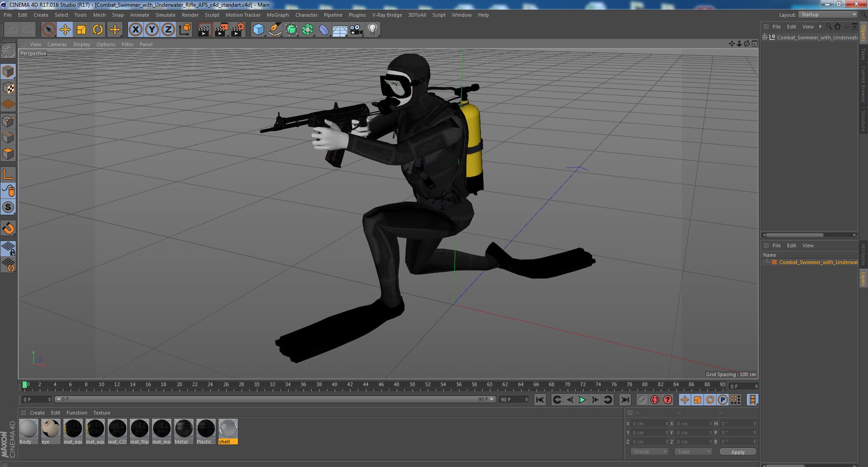The height and width of the screenshot is (467, 868).
Task: Select the shell material
Action: [228, 432]
